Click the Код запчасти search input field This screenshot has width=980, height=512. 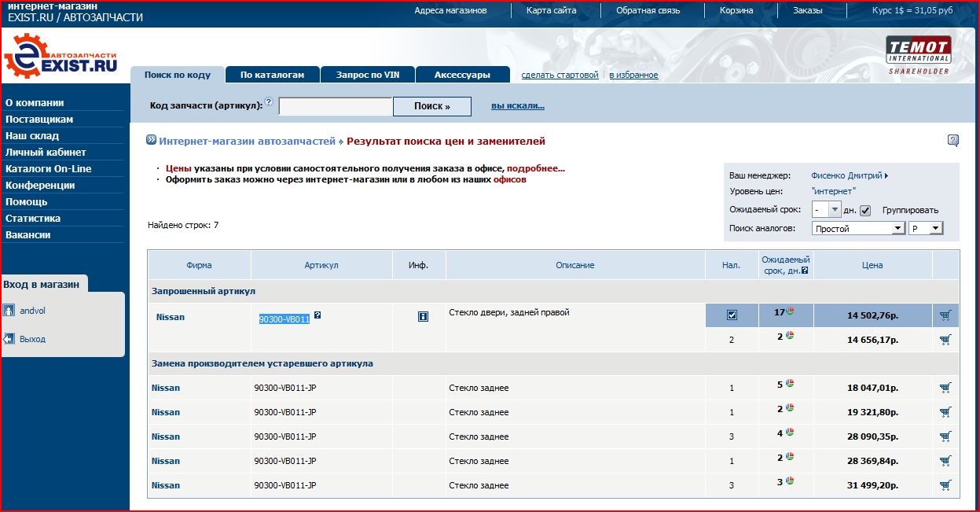point(336,106)
